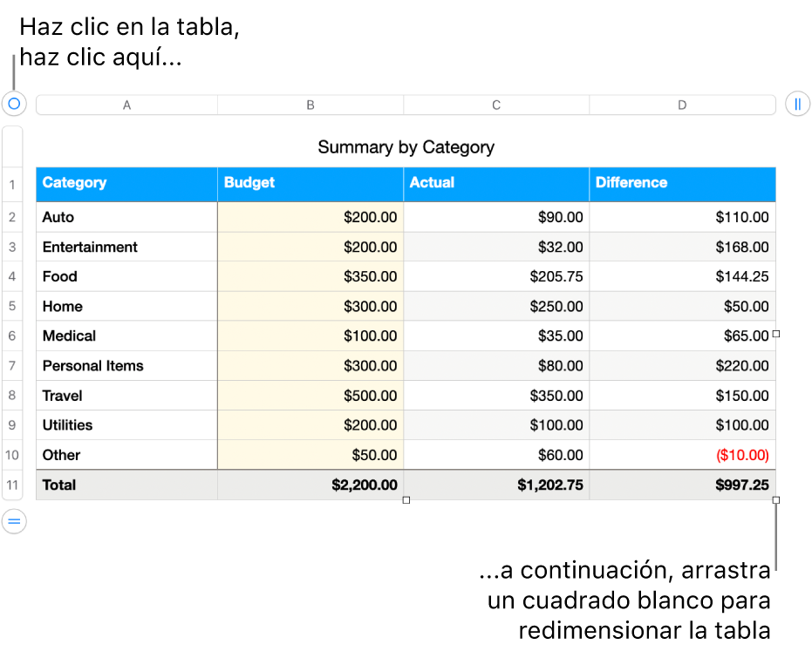This screenshot has height=658, width=812.
Task: Click column reference bar letter B
Action: [x=310, y=104]
